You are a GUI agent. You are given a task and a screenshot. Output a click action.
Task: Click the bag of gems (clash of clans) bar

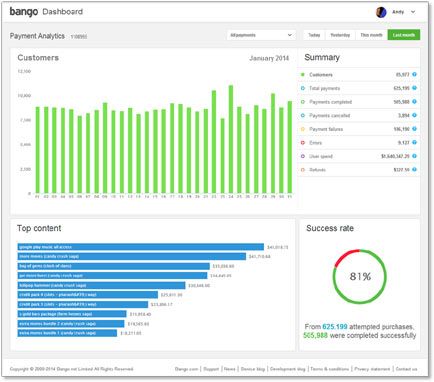point(114,266)
